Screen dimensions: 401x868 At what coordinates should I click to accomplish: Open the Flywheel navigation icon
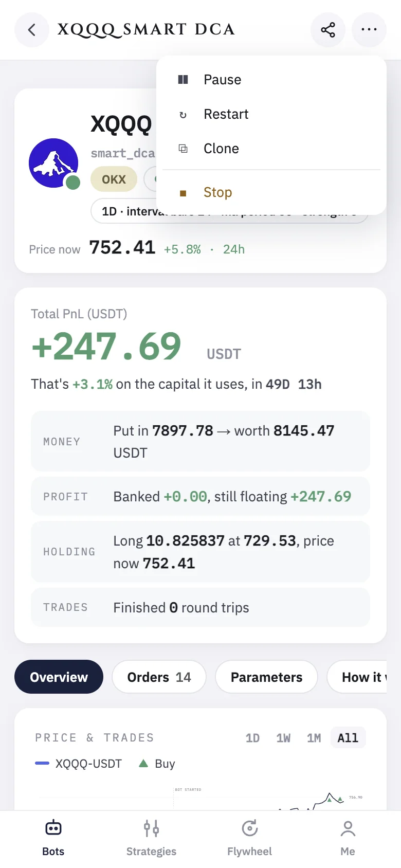click(249, 829)
